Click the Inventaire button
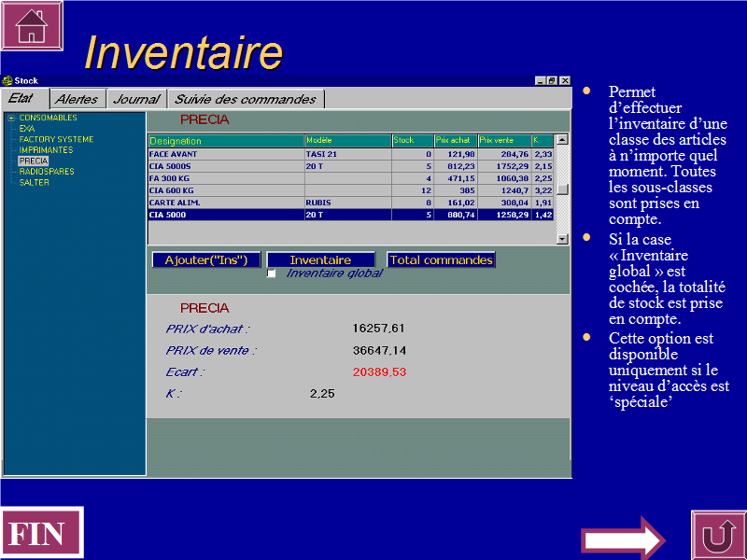747x560 pixels. (320, 260)
